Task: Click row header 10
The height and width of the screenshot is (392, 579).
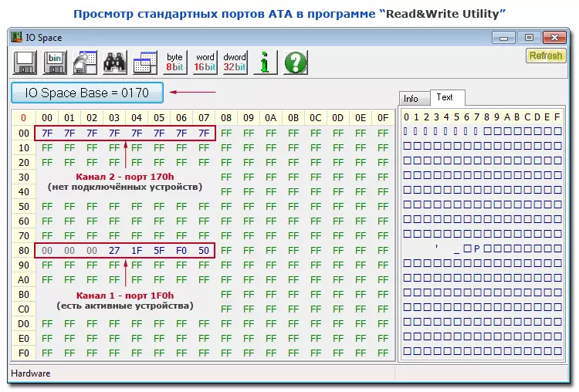Action: (x=24, y=148)
